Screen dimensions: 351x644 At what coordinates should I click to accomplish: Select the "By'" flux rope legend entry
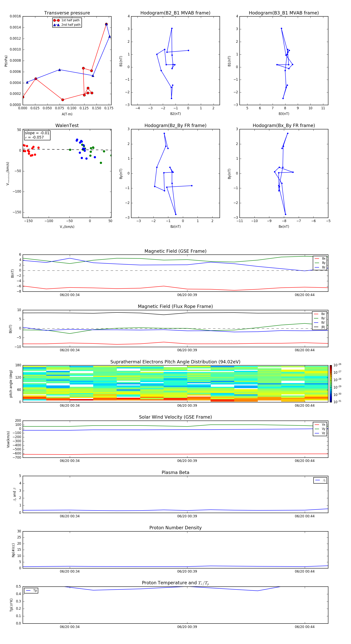(320, 318)
